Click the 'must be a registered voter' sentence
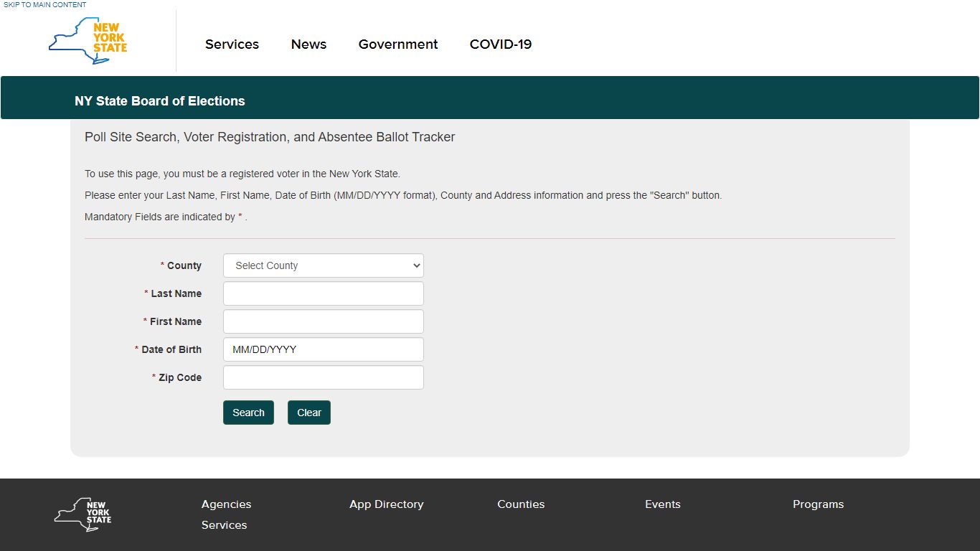 pos(242,174)
